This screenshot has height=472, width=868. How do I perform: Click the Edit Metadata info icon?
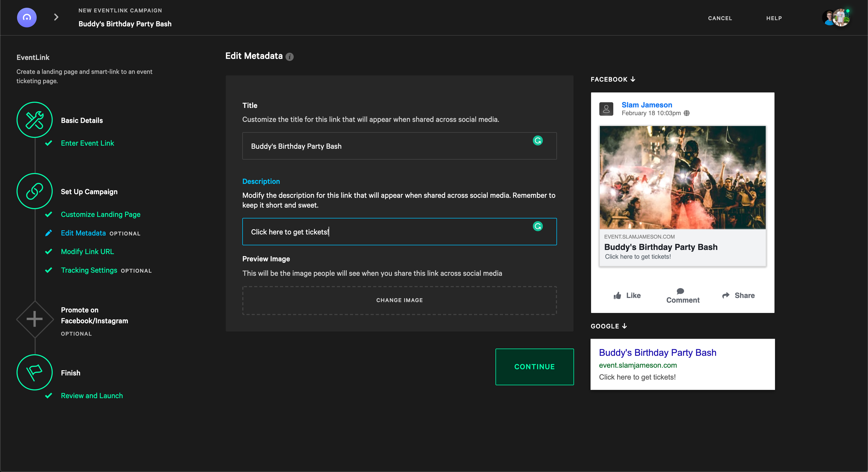289,57
